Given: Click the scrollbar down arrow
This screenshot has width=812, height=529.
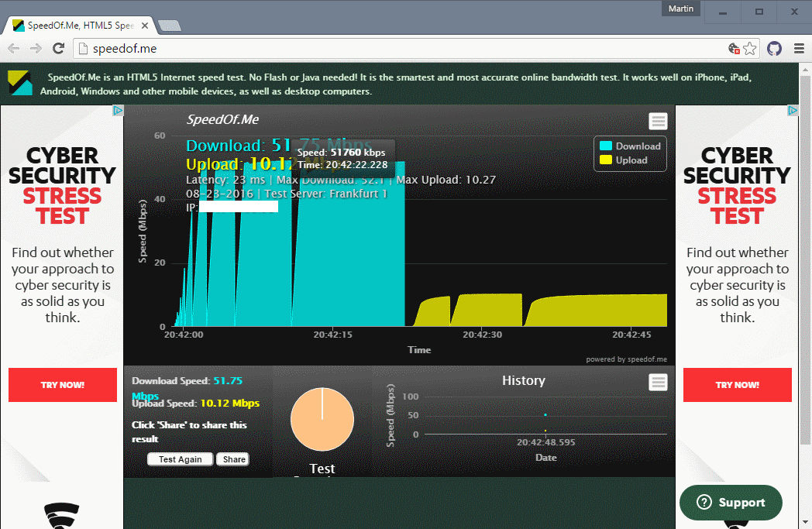Looking at the screenshot, I should point(805,523).
